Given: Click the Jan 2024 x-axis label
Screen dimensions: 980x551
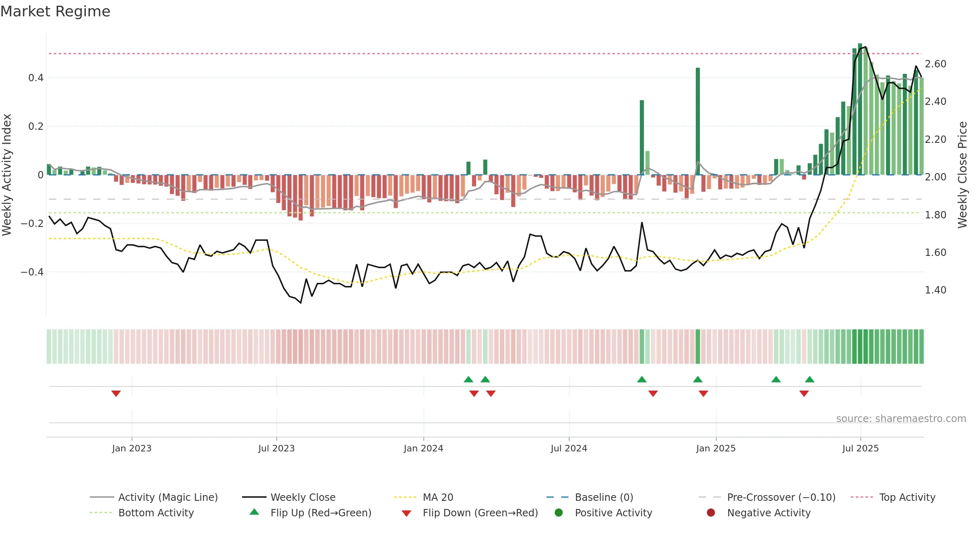Looking at the screenshot, I should (x=423, y=448).
